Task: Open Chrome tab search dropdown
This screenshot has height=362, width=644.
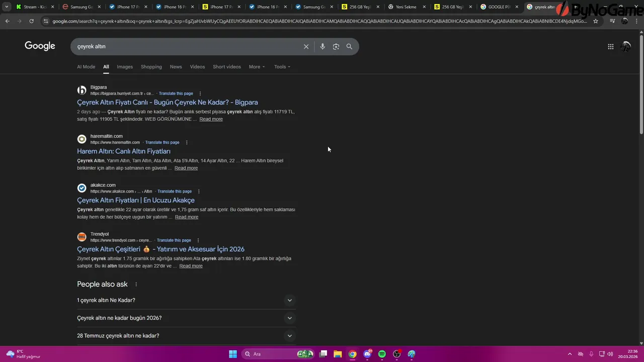Action: coord(6,7)
